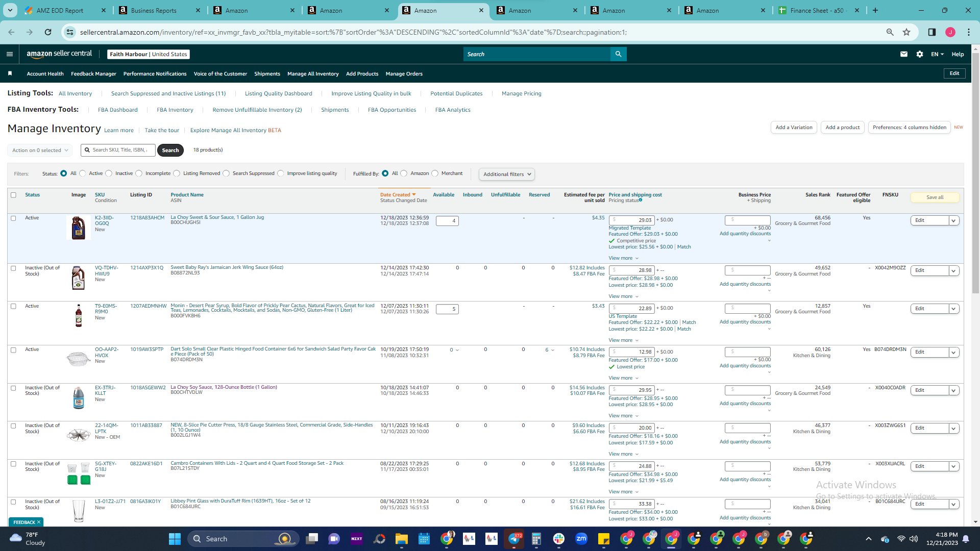Viewport: 980px width, 551px height.
Task: Click the Amazon Seller Central logo
Action: 59,54
